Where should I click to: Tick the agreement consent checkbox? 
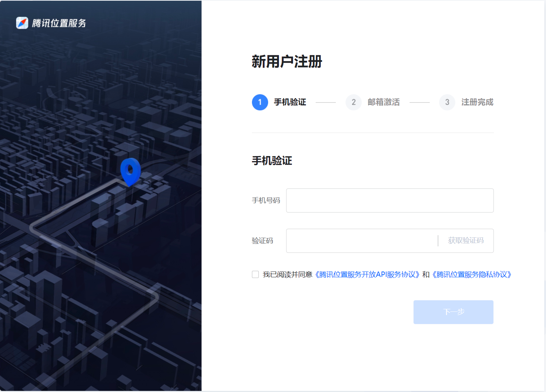(x=256, y=275)
